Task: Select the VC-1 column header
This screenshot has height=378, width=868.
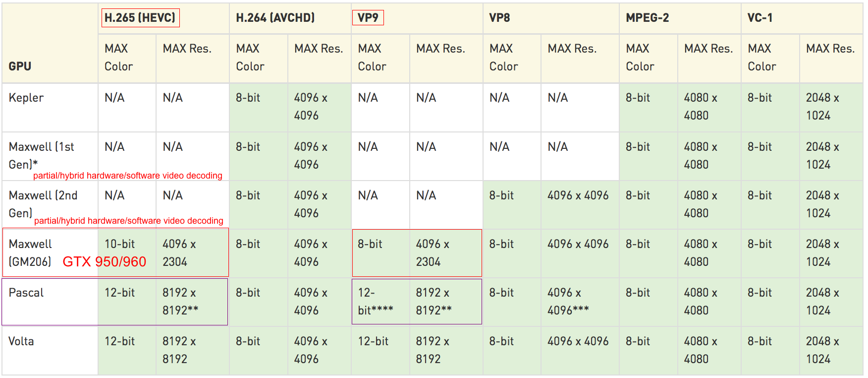Action: click(760, 18)
